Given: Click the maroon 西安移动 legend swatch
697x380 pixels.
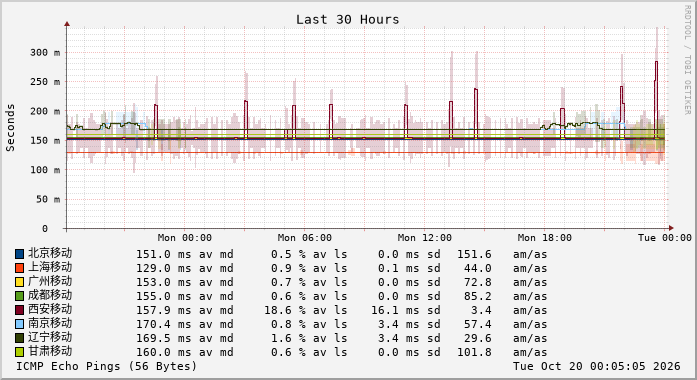Looking at the screenshot, I should point(20,310).
